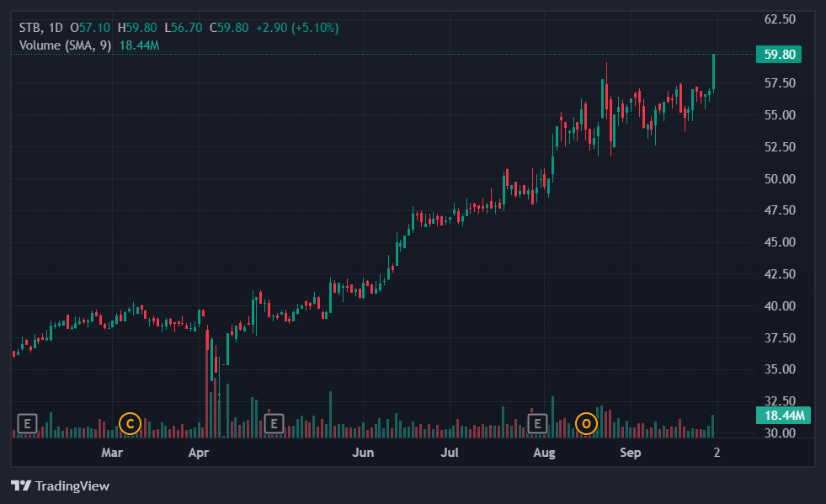
Task: Click the Jul label on time axis
Action: point(450,453)
